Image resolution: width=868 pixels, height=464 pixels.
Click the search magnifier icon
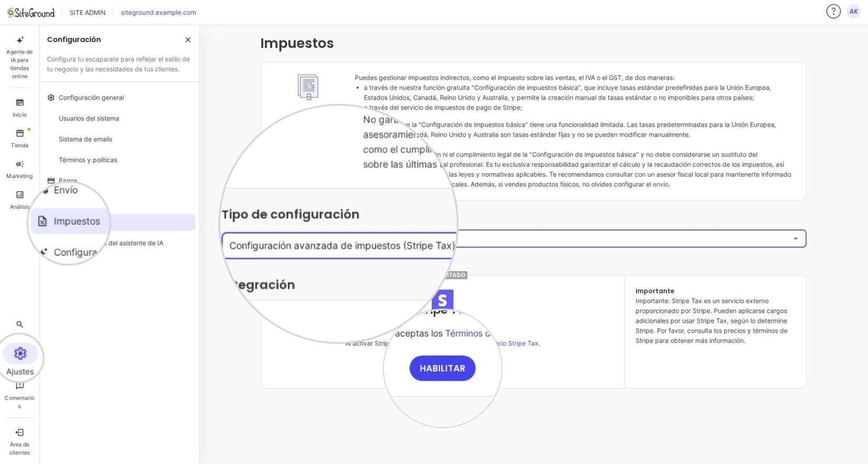coord(20,324)
